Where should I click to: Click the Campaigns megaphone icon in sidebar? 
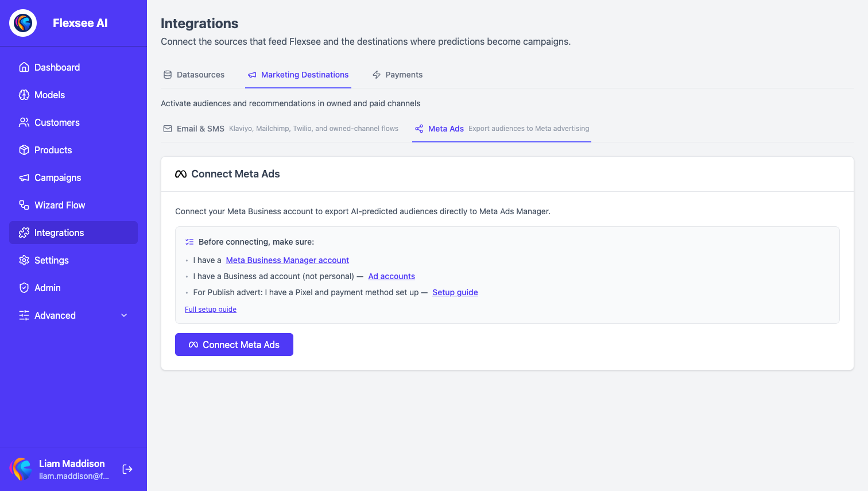pyautogui.click(x=24, y=177)
